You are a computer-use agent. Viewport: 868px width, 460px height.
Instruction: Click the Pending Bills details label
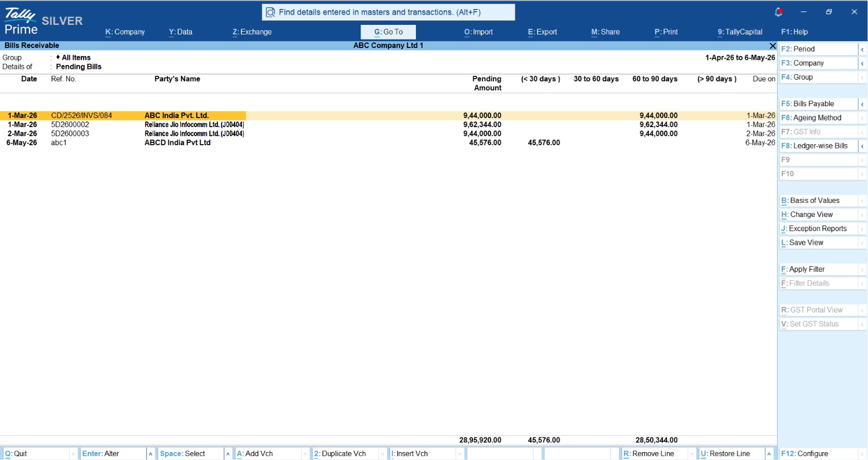pos(79,67)
